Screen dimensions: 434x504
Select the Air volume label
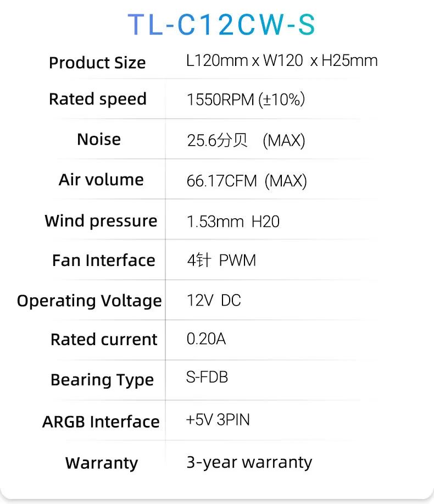[x=101, y=180]
